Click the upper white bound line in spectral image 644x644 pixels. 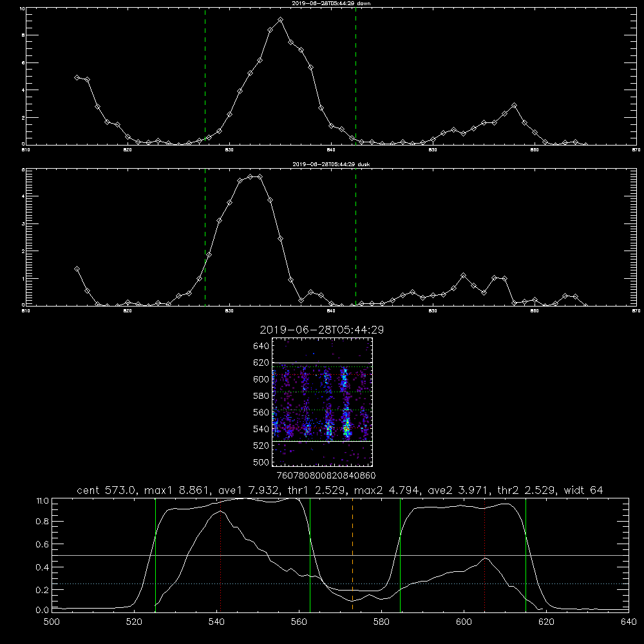pyautogui.click(x=322, y=363)
